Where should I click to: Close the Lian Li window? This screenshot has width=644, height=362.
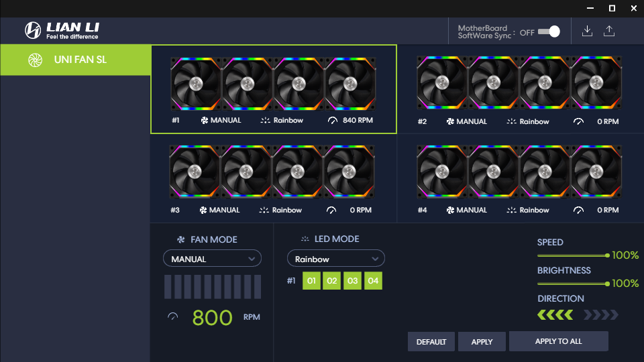pyautogui.click(x=634, y=8)
